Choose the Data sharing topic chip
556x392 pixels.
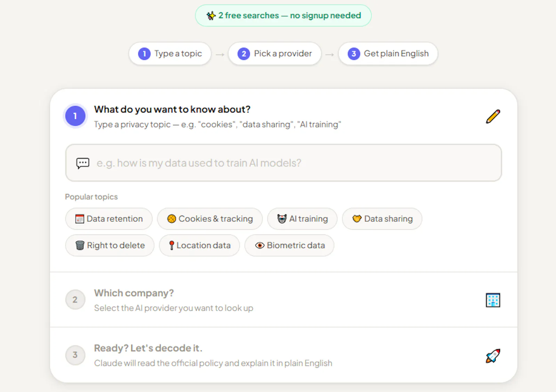(382, 219)
